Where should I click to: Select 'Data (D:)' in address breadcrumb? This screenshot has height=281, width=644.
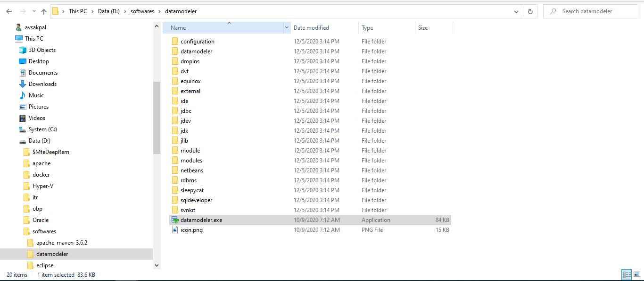[109, 11]
